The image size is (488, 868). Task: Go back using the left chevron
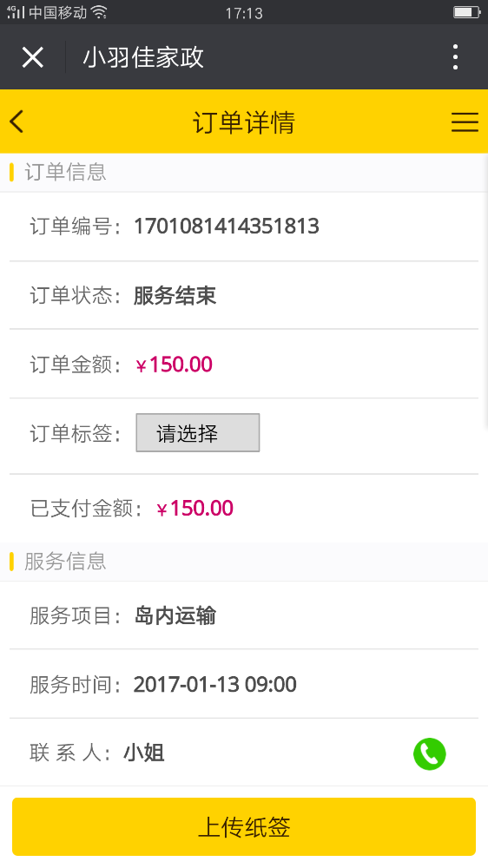click(x=16, y=122)
